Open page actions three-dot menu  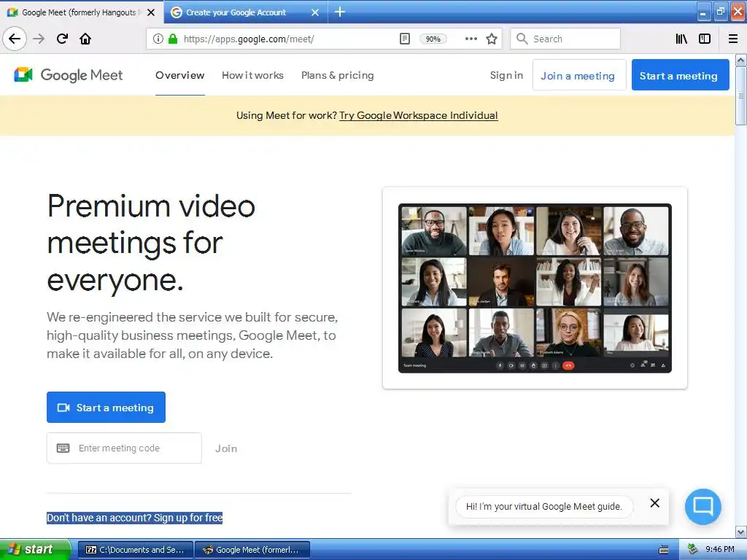471,39
